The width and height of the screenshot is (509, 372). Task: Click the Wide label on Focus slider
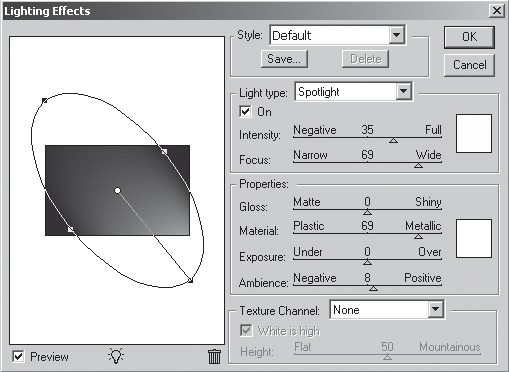[428, 155]
